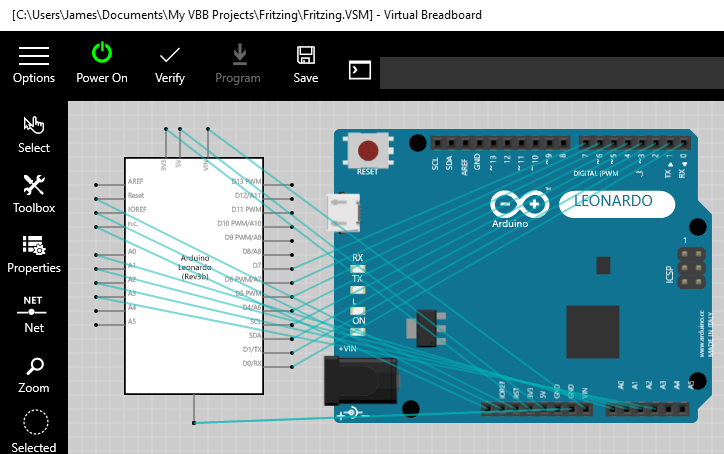This screenshot has width=724, height=454.
Task: Click the large microcontroller chip on board
Action: 593,332
